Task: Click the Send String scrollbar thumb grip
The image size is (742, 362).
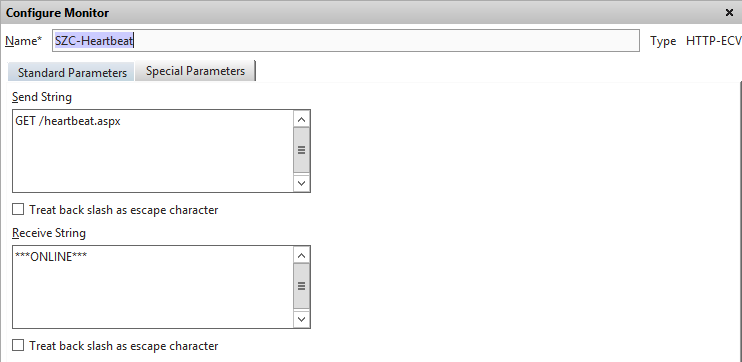Action: click(301, 150)
